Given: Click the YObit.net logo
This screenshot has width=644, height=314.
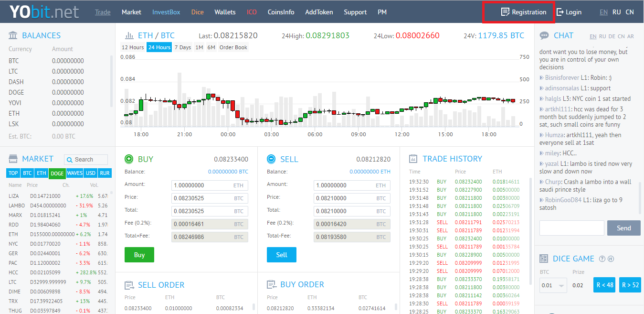Looking at the screenshot, I should (43, 11).
